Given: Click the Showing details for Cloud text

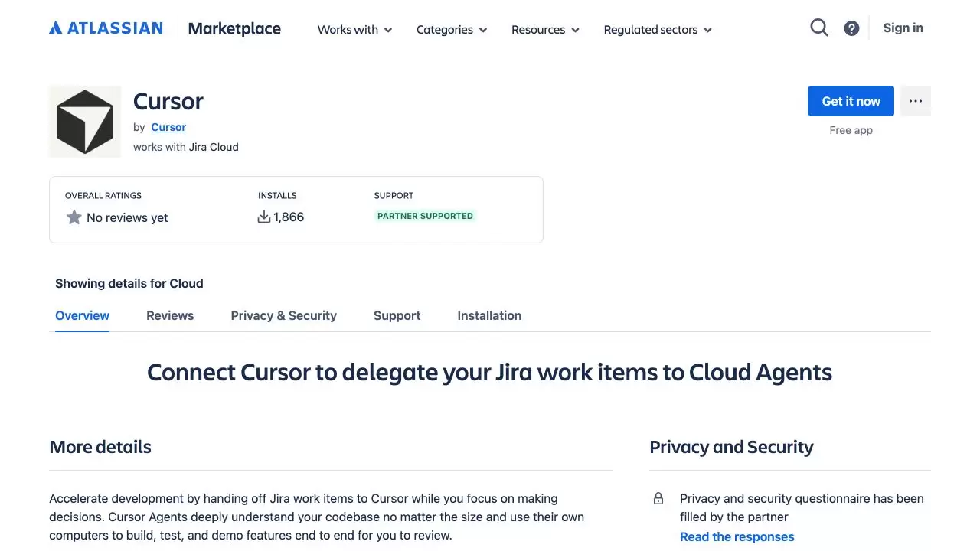Looking at the screenshot, I should [129, 283].
